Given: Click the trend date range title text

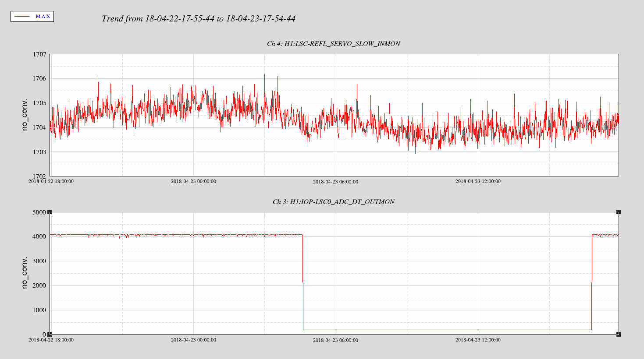Looking at the screenshot, I should [x=198, y=18].
